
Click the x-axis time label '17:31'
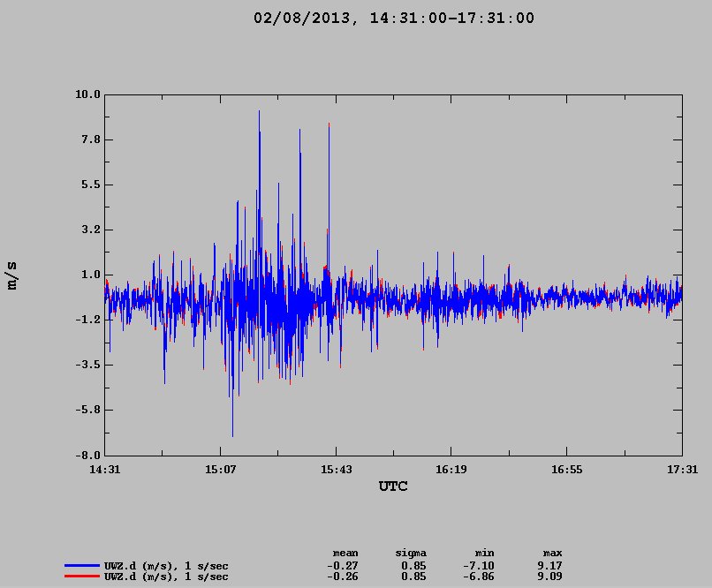pos(682,470)
